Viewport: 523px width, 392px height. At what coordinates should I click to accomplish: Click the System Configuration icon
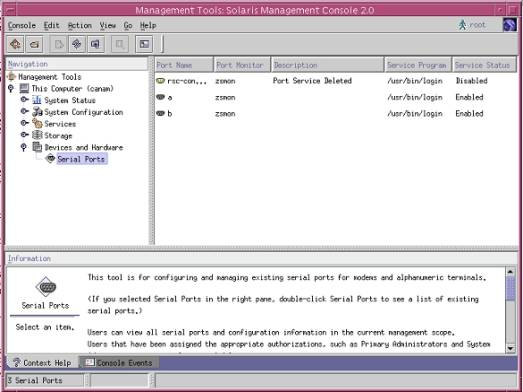tap(37, 112)
